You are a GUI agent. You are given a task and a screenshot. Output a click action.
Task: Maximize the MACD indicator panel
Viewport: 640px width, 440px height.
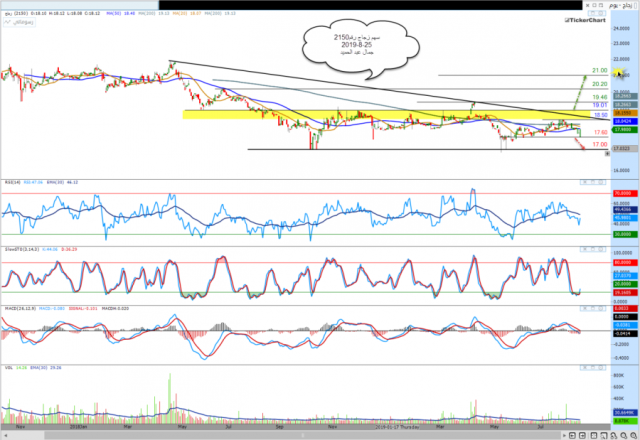click(593, 309)
